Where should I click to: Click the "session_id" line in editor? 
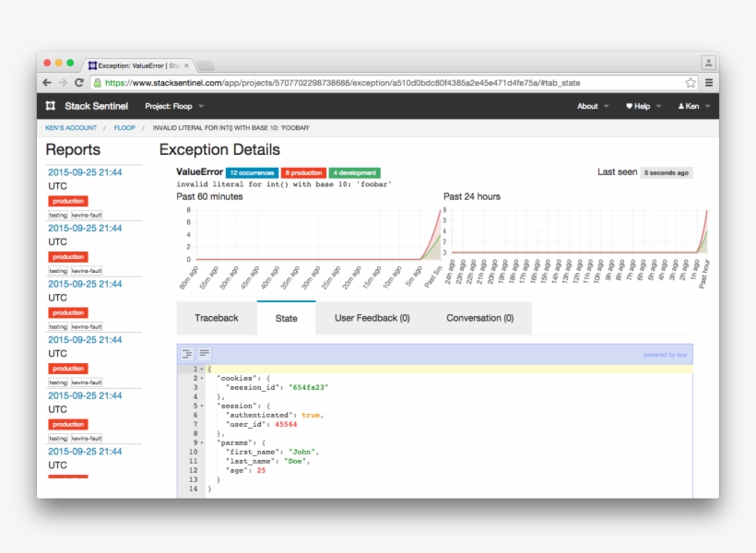click(x=277, y=388)
